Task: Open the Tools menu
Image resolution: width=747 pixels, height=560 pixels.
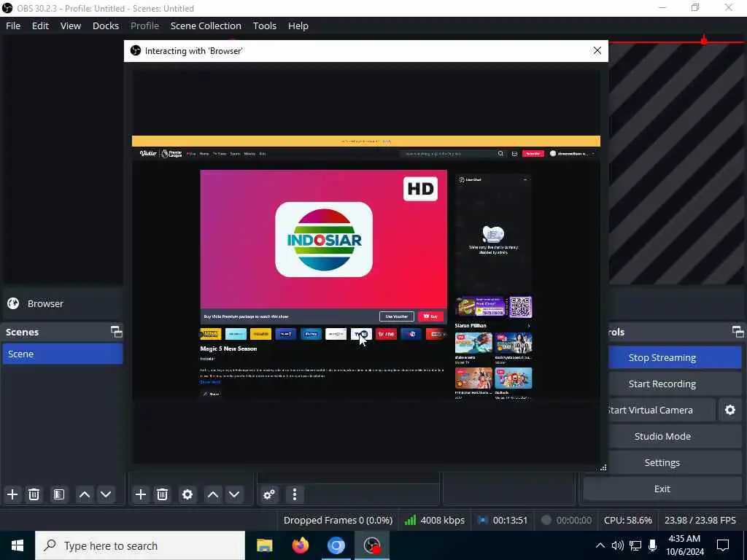Action: [x=264, y=26]
